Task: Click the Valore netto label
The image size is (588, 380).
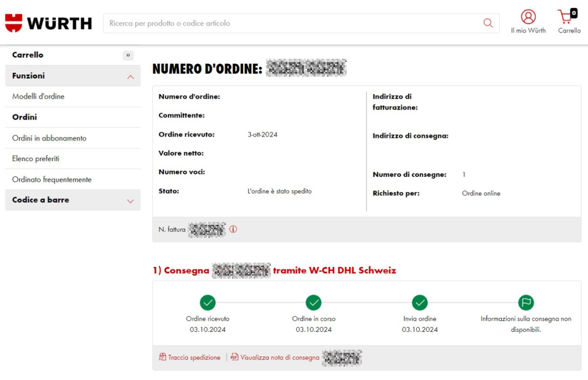Action: [181, 153]
